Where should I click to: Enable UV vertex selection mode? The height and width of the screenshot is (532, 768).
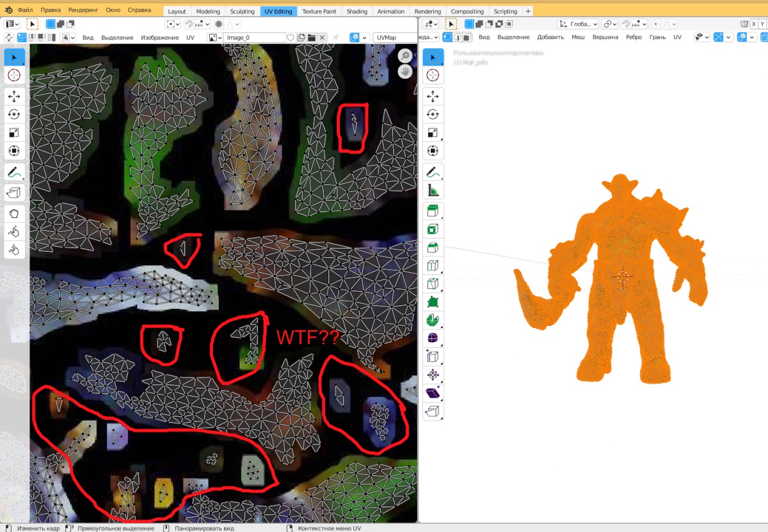pos(22,38)
